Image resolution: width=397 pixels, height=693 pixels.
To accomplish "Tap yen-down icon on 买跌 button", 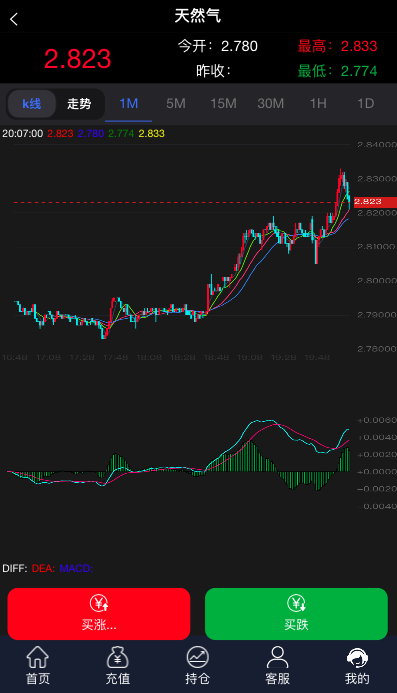I will coord(296,603).
